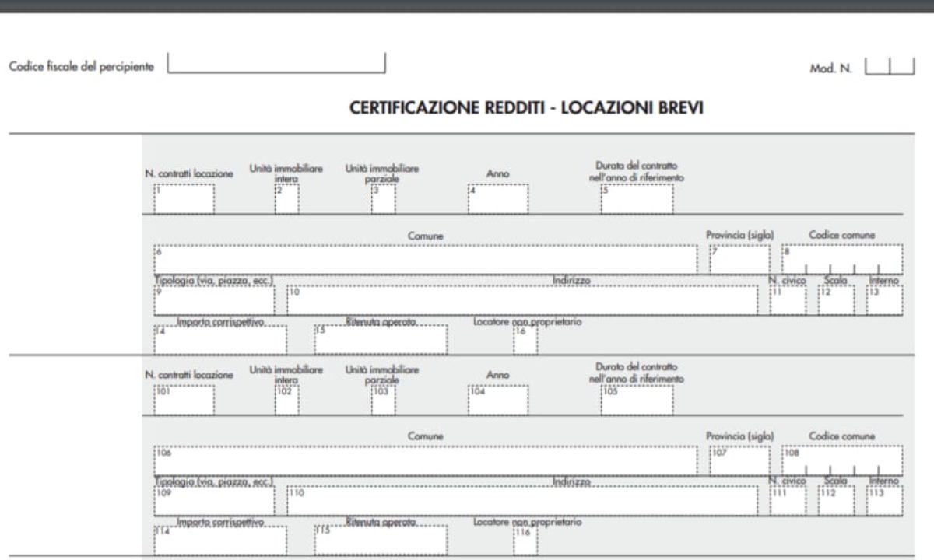This screenshot has width=934, height=560.
Task: Click field 8 Codice comune
Action: click(842, 259)
